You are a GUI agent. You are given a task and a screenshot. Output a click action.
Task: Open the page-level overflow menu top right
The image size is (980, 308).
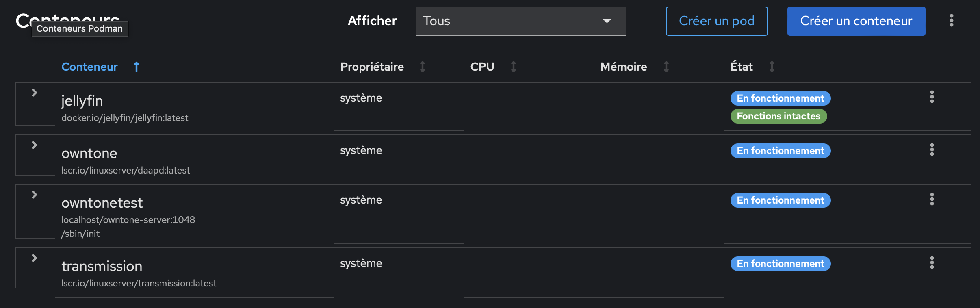pyautogui.click(x=951, y=20)
